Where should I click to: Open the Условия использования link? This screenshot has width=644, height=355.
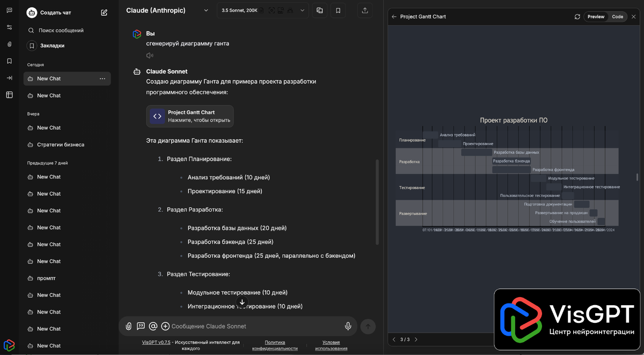tap(331, 345)
